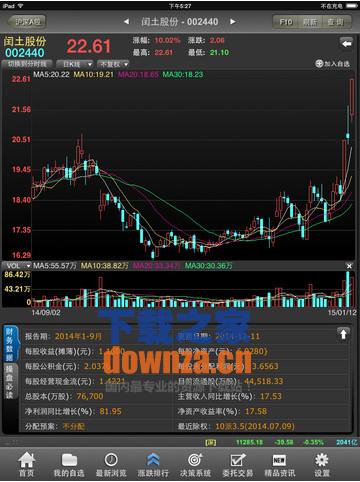
Task: Close the VOL indicator panel
Action: tap(349, 266)
